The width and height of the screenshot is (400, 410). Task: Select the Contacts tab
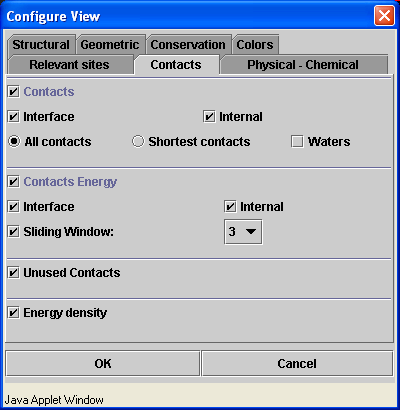click(x=176, y=65)
